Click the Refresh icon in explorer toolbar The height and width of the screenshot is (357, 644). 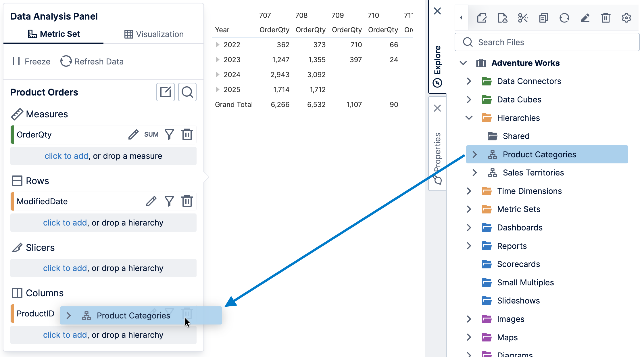(x=564, y=18)
